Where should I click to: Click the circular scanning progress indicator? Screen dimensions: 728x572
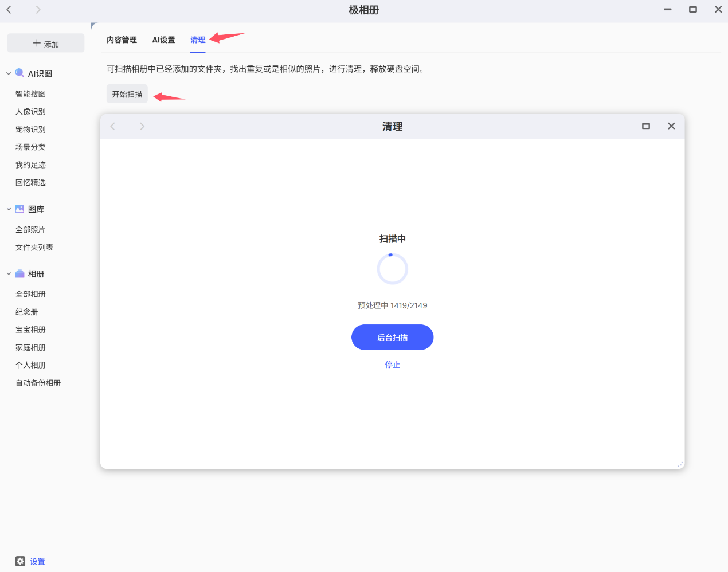pyautogui.click(x=393, y=269)
